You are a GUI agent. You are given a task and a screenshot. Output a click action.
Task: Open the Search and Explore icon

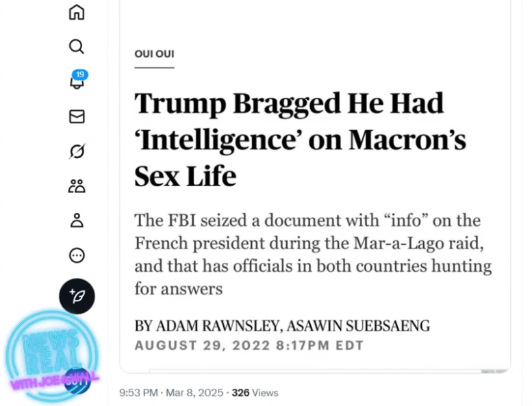pos(77,47)
